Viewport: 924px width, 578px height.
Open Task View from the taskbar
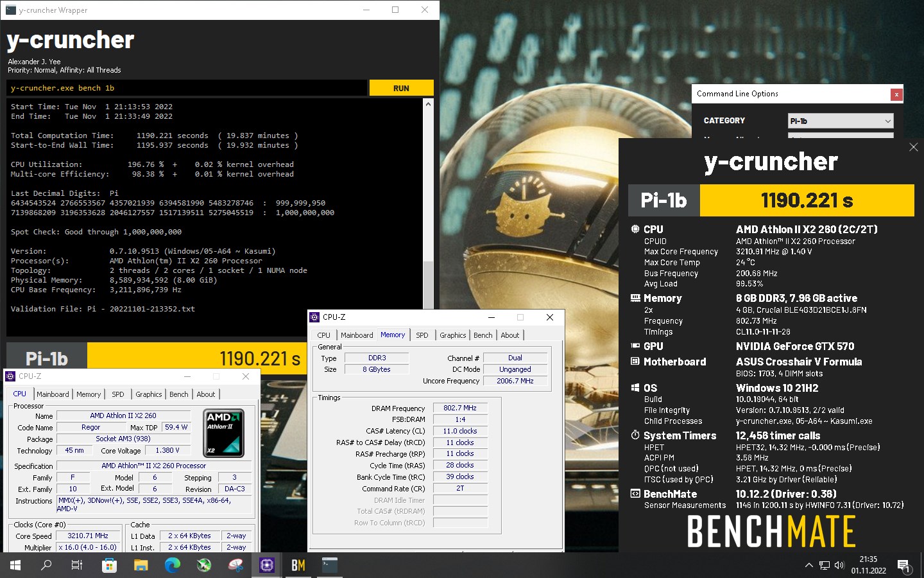tap(77, 565)
